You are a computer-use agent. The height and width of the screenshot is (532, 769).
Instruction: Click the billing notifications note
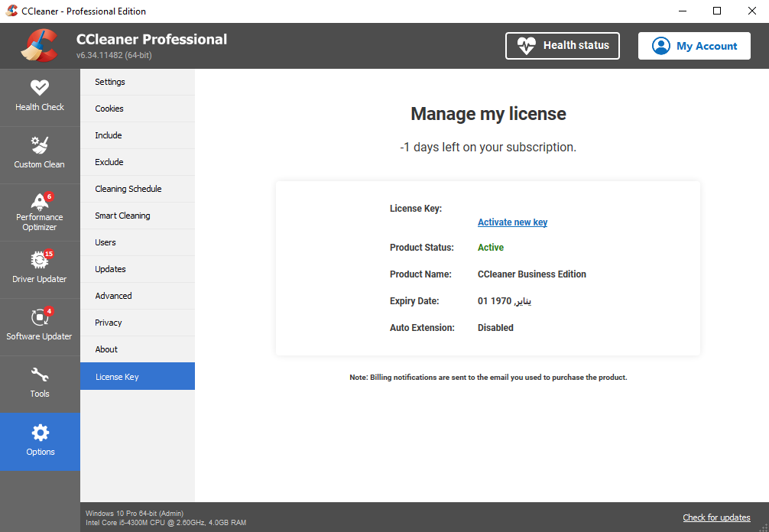[488, 377]
